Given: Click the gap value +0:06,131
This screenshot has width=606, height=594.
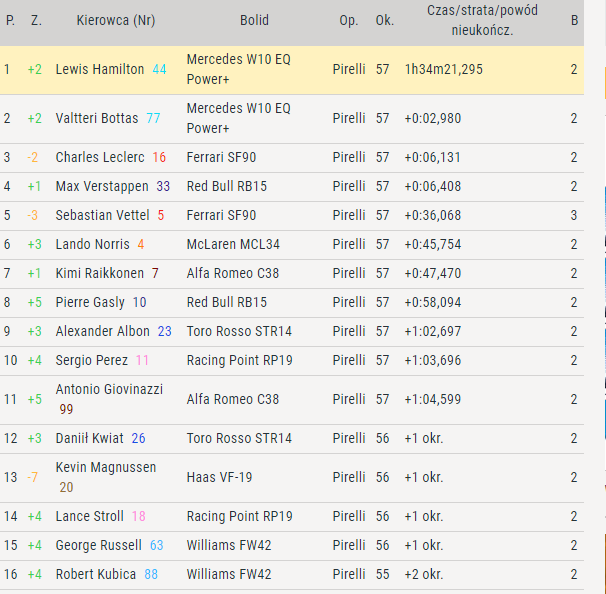Looking at the screenshot, I should click(x=432, y=157).
